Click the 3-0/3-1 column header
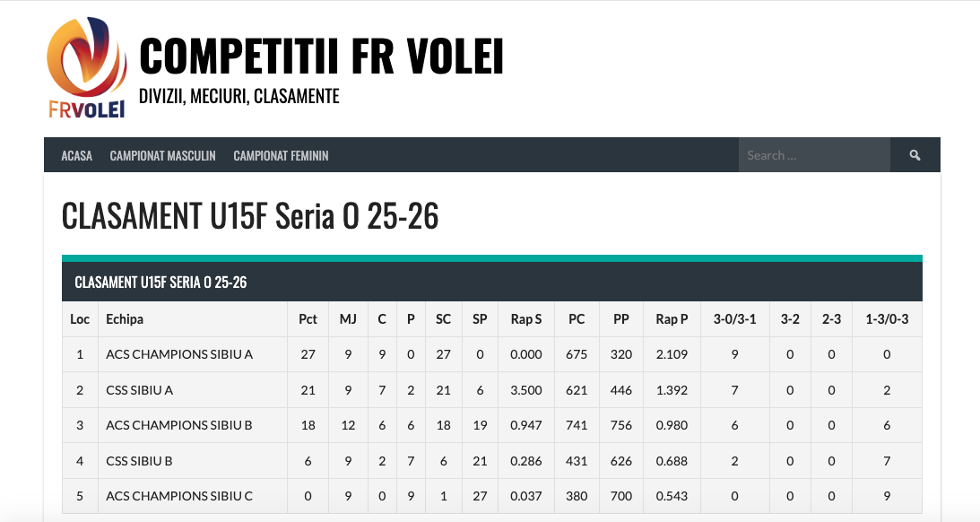This screenshot has width=980, height=522. click(734, 319)
